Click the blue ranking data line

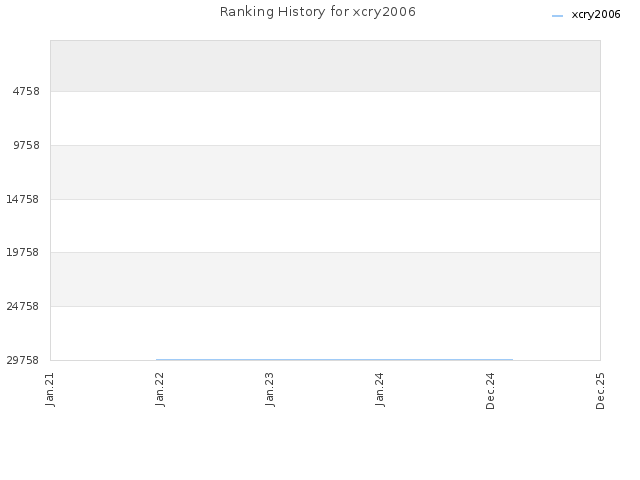(x=334, y=360)
